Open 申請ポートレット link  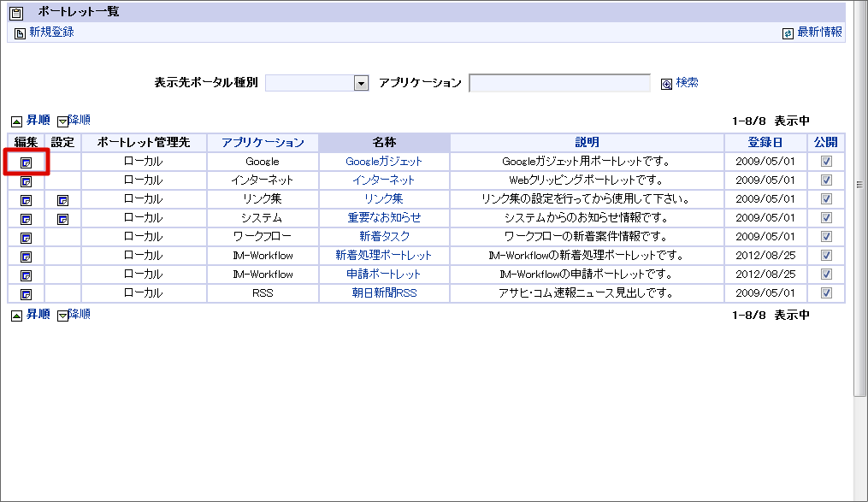[384, 274]
